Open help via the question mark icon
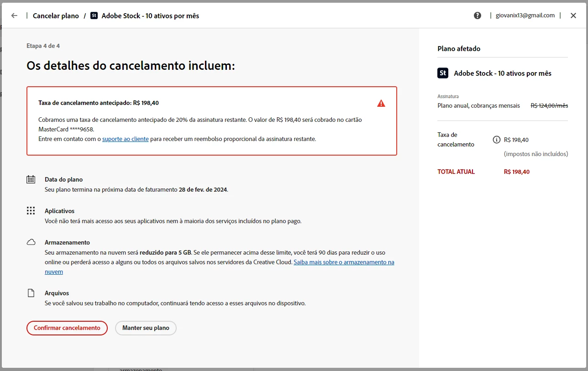This screenshot has height=371, width=588. coord(478,16)
